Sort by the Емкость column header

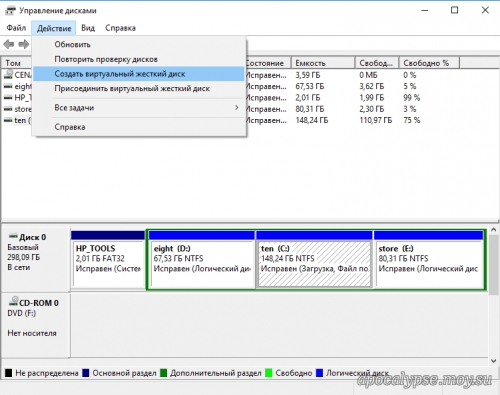click(323, 63)
